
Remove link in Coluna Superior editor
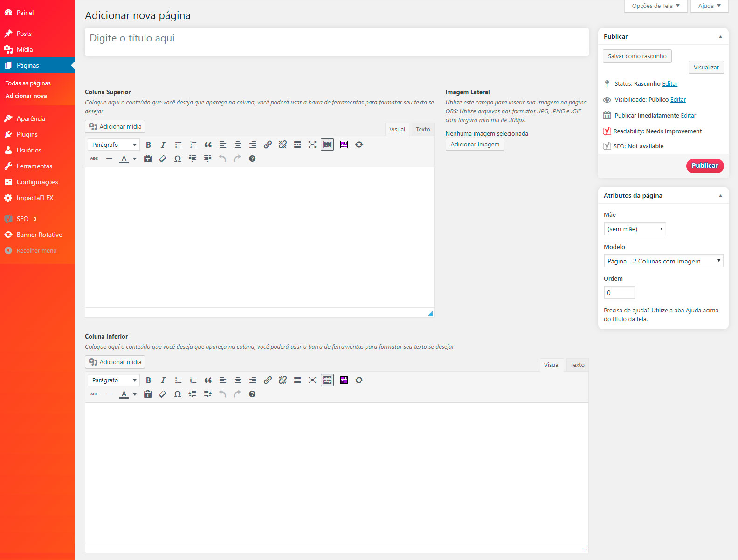[x=283, y=145]
